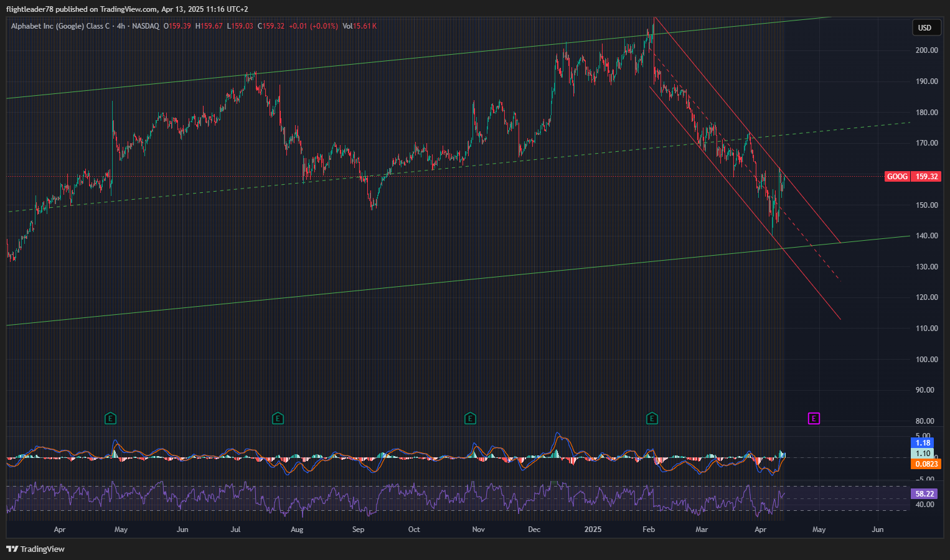Click the 'Feb' time axis label

click(649, 530)
